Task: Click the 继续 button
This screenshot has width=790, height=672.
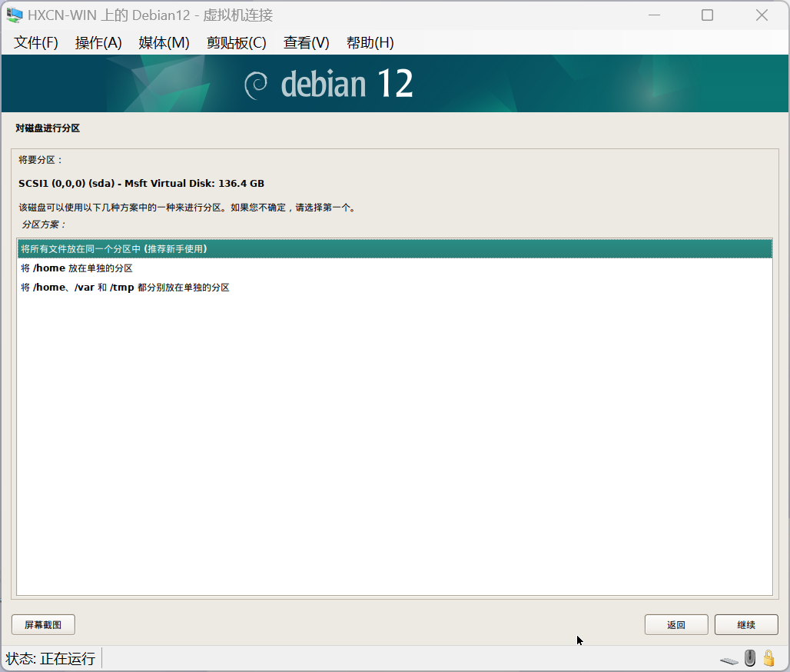Action: 746,624
